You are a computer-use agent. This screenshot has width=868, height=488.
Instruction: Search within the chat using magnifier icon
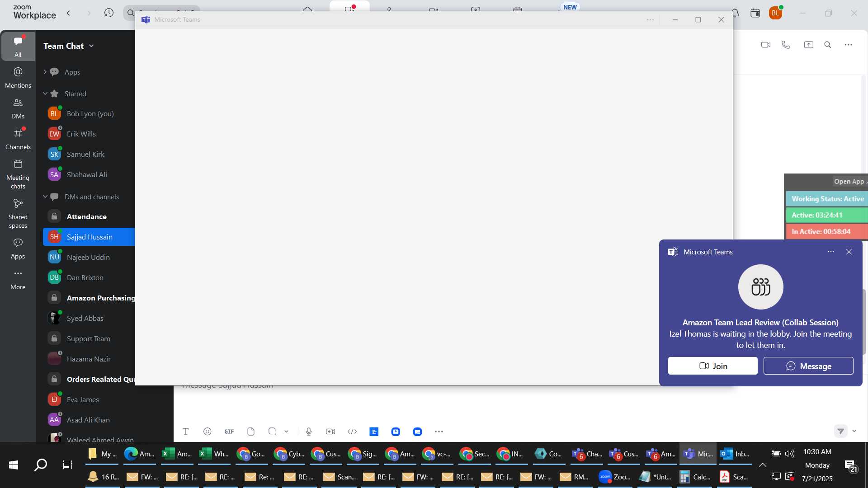(828, 45)
